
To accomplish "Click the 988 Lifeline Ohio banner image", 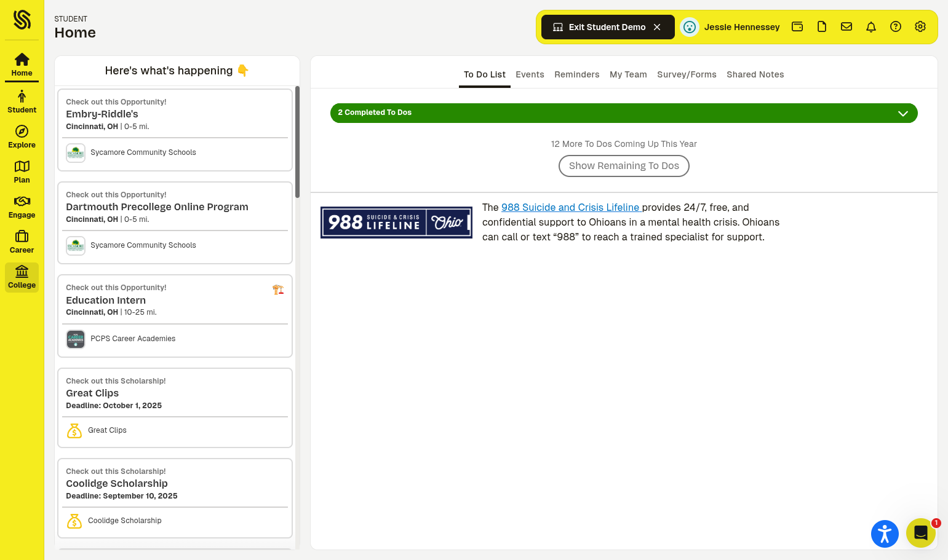I will click(x=396, y=223).
